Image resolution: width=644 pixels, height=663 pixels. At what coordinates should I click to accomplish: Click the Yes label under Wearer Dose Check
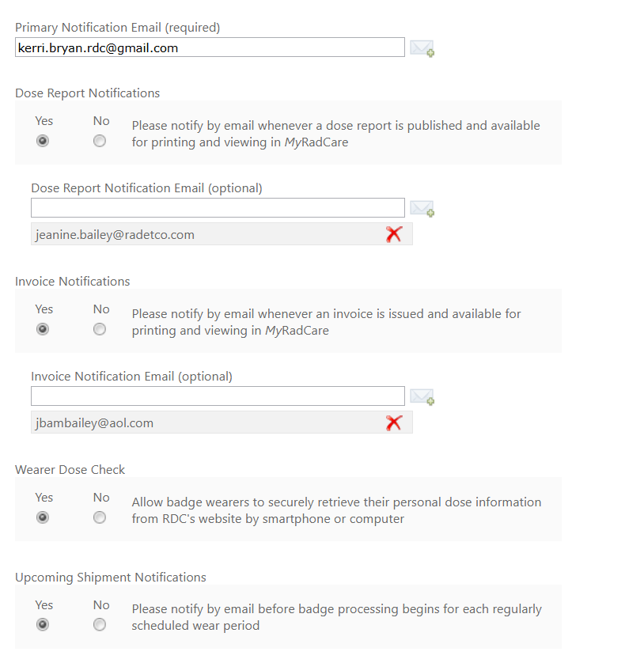click(x=44, y=497)
